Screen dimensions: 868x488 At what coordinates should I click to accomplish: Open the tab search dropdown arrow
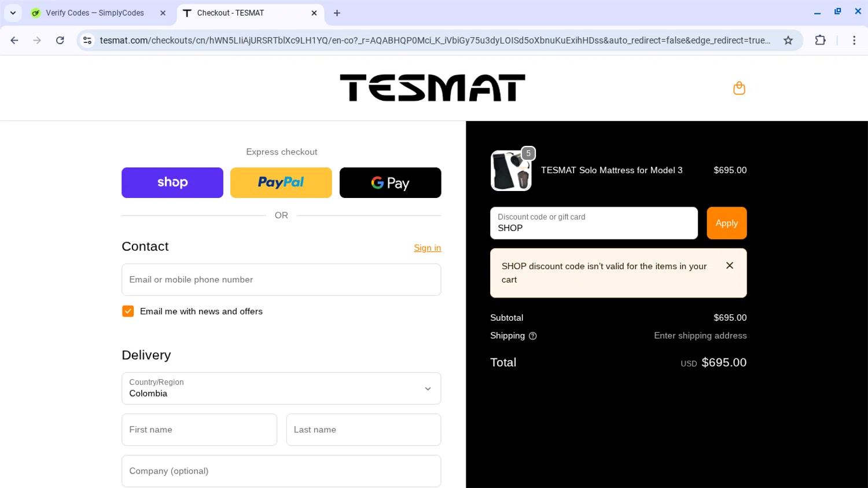13,13
